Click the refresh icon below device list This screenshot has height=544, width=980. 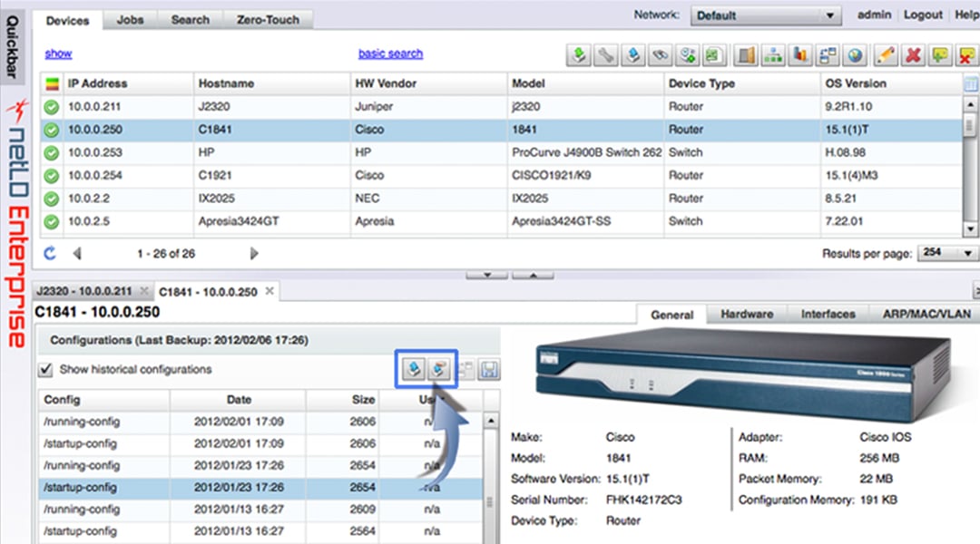pyautogui.click(x=50, y=254)
